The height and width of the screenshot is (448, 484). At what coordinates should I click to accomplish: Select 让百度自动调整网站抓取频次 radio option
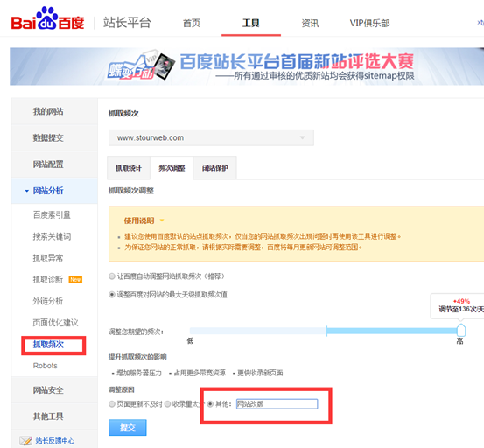coord(112,276)
